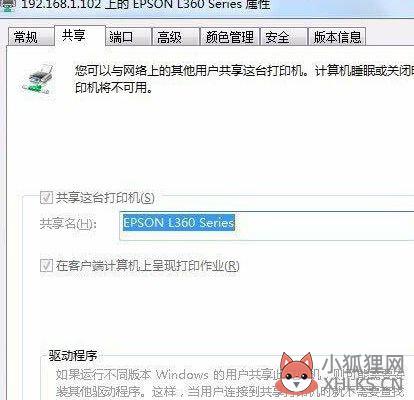Click the XHLKS.CN watermark text

coord(363,384)
